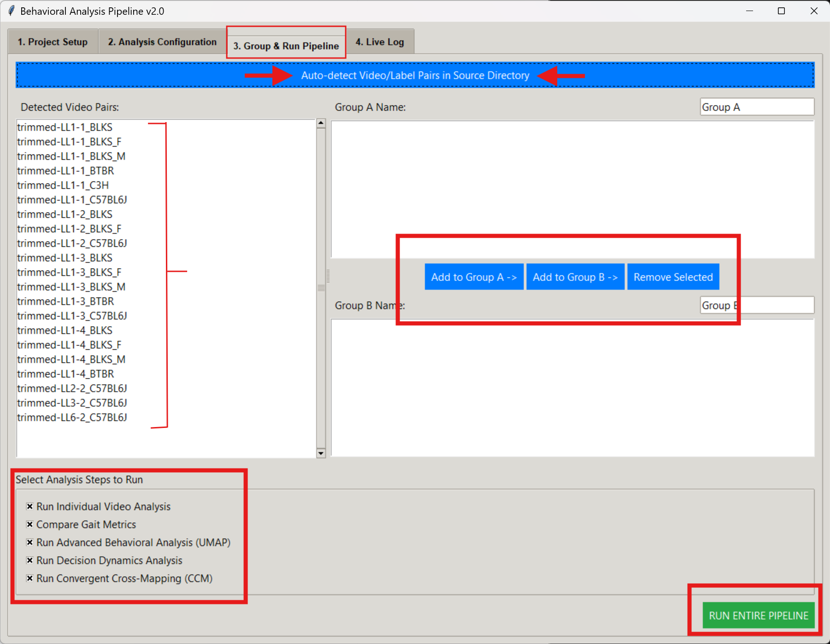Toggle the Compare Gait Metrics checkbox
This screenshot has height=644, width=830.
(30, 524)
